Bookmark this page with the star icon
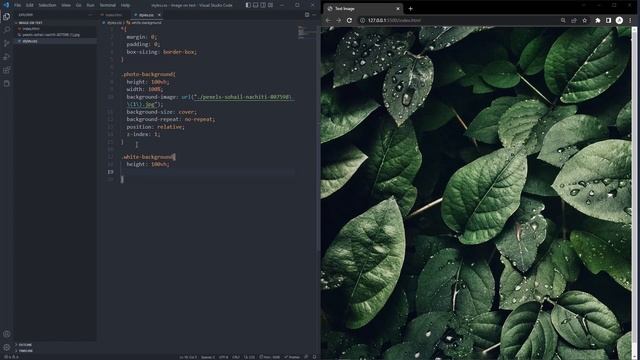 (584, 20)
